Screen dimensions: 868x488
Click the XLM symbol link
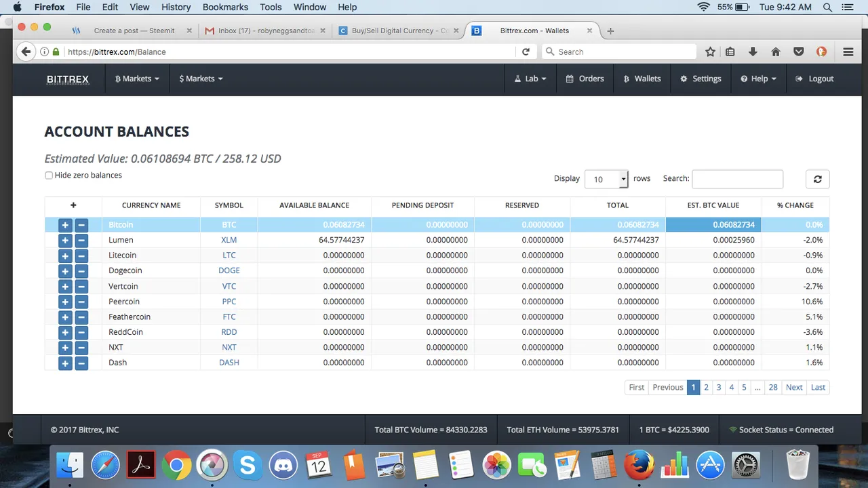click(x=229, y=240)
